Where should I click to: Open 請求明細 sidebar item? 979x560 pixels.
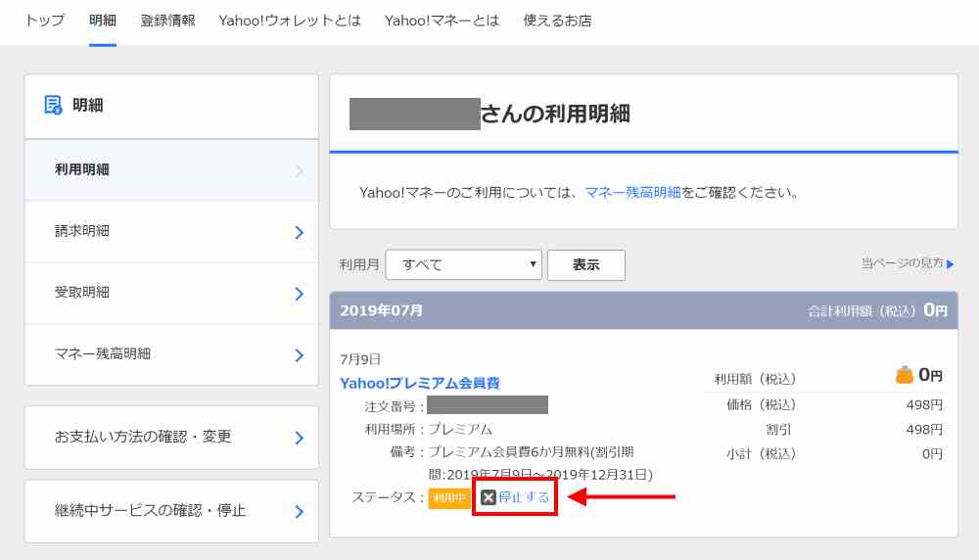(x=171, y=232)
